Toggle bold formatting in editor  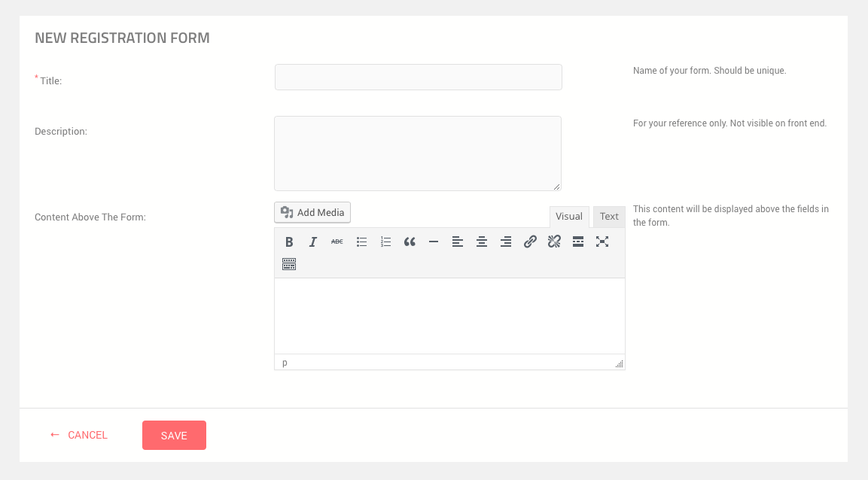point(289,242)
